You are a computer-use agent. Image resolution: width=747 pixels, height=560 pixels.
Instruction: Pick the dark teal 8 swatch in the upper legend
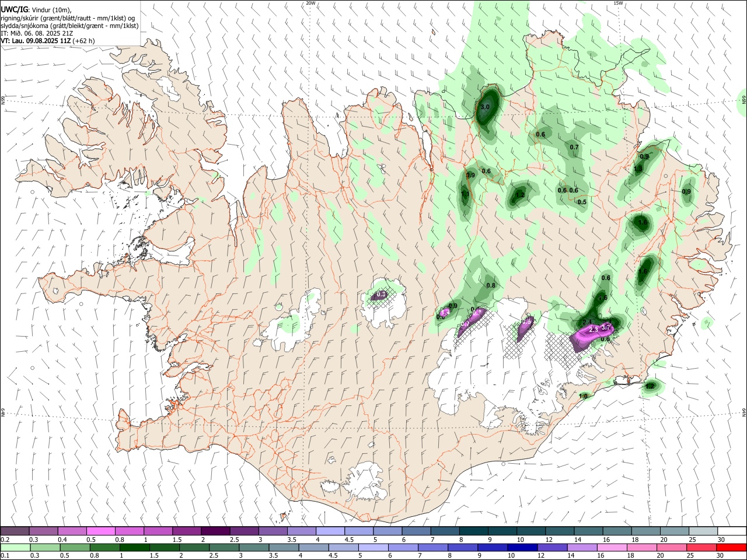tap(473, 531)
